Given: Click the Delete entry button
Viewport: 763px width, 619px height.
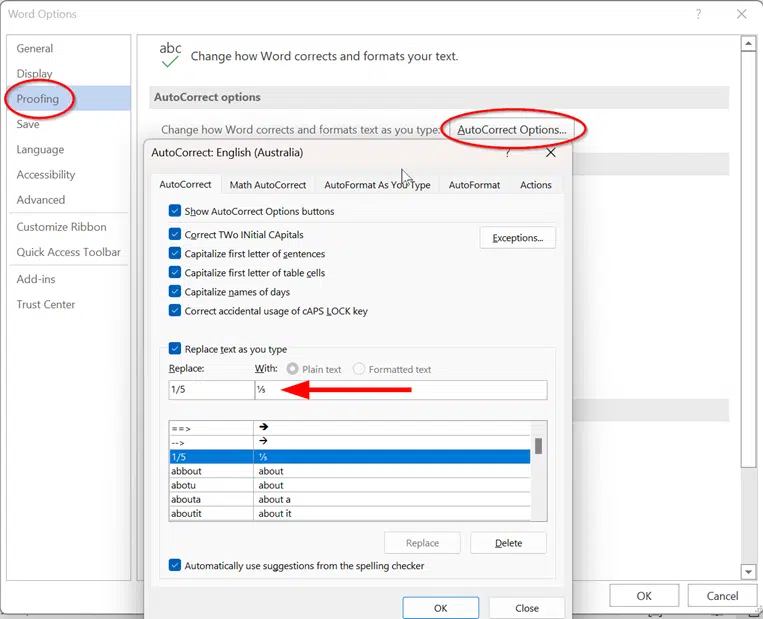Looking at the screenshot, I should 508,543.
